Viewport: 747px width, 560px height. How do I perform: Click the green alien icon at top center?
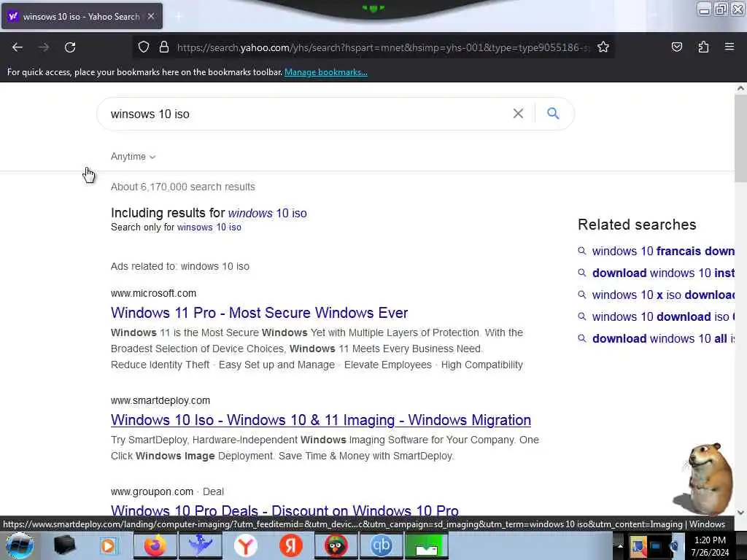(x=373, y=8)
